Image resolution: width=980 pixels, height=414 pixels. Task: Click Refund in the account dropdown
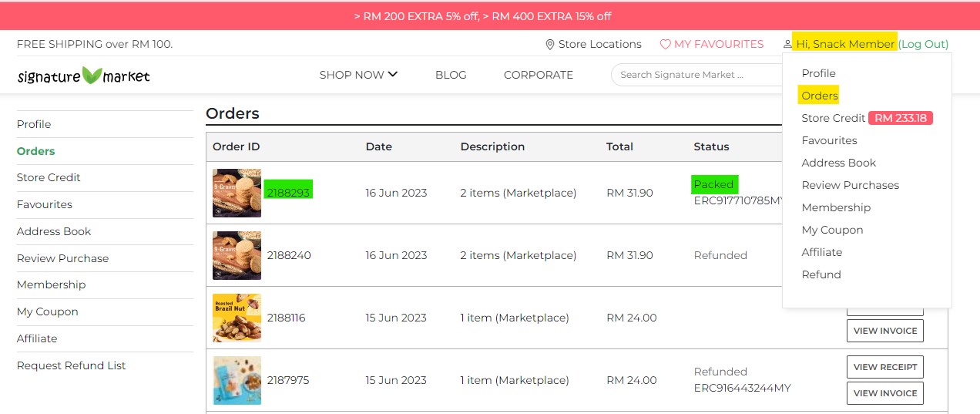[x=821, y=274]
